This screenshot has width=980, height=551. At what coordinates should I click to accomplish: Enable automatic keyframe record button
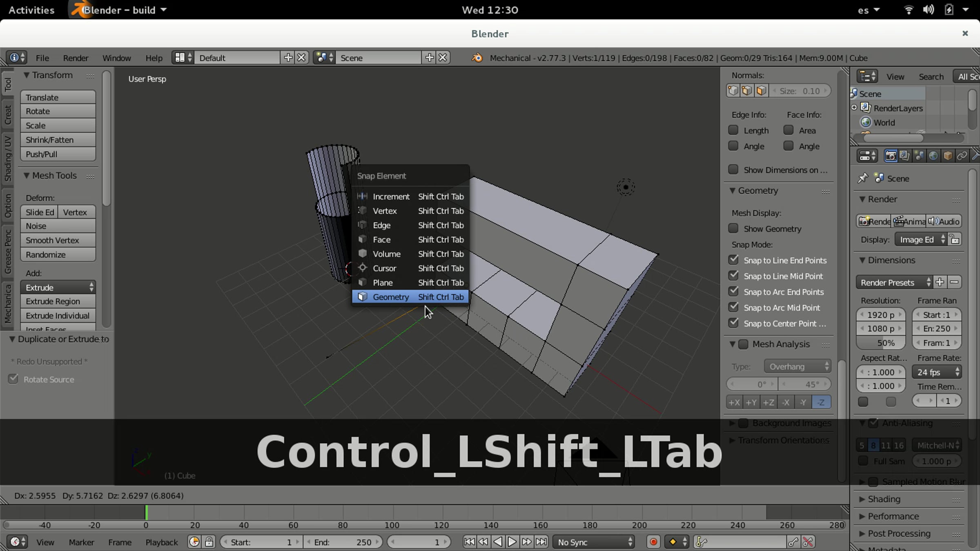[653, 542]
